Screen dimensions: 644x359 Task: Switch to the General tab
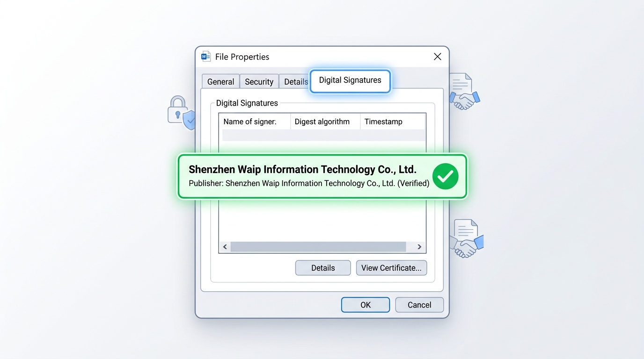point(220,81)
